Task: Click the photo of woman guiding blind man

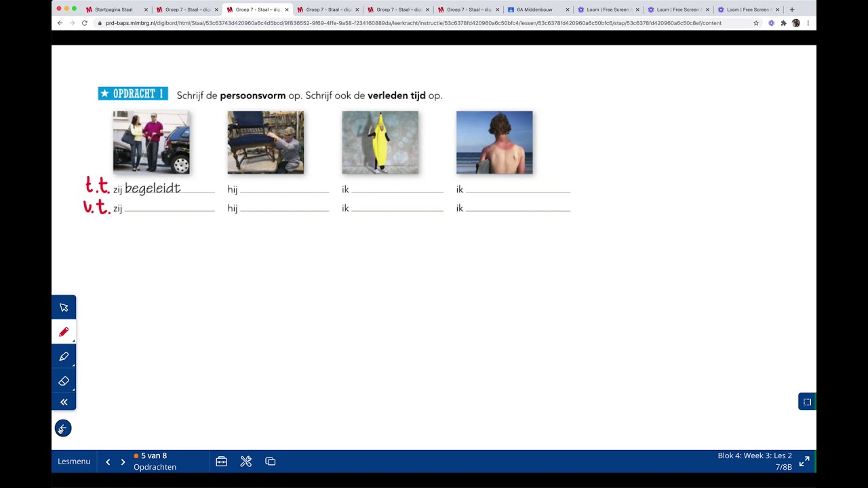Action: click(x=151, y=142)
